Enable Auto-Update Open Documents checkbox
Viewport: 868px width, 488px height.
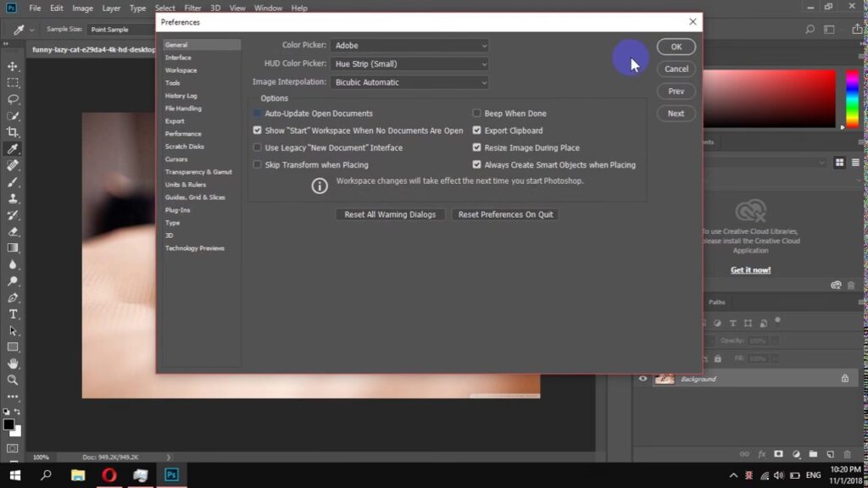coord(258,114)
